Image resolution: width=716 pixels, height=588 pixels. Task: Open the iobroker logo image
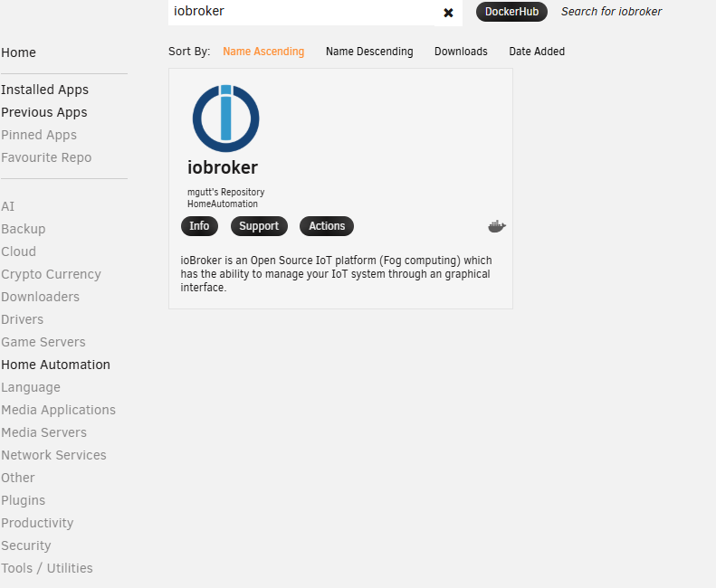click(x=225, y=119)
